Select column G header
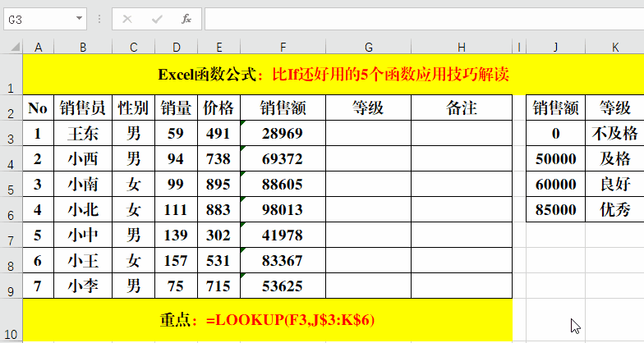The width and height of the screenshot is (644, 343). [368, 48]
